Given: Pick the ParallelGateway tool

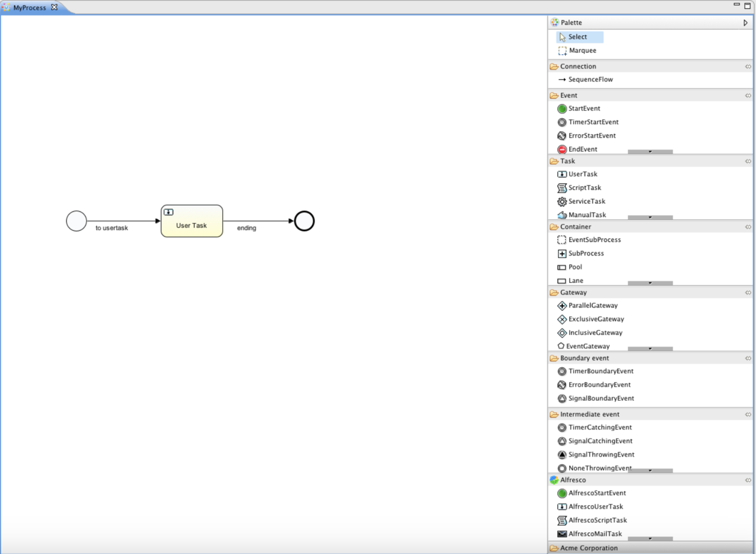Looking at the screenshot, I should click(x=587, y=305).
